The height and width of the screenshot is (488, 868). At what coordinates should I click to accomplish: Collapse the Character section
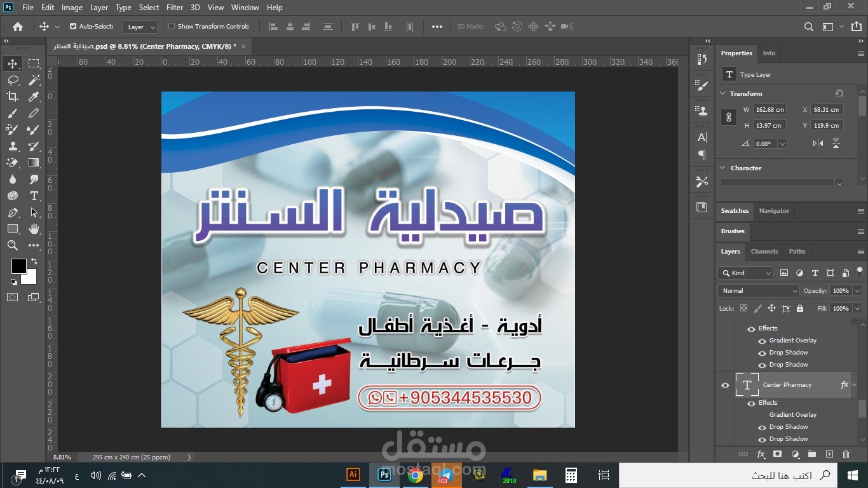pyautogui.click(x=722, y=168)
